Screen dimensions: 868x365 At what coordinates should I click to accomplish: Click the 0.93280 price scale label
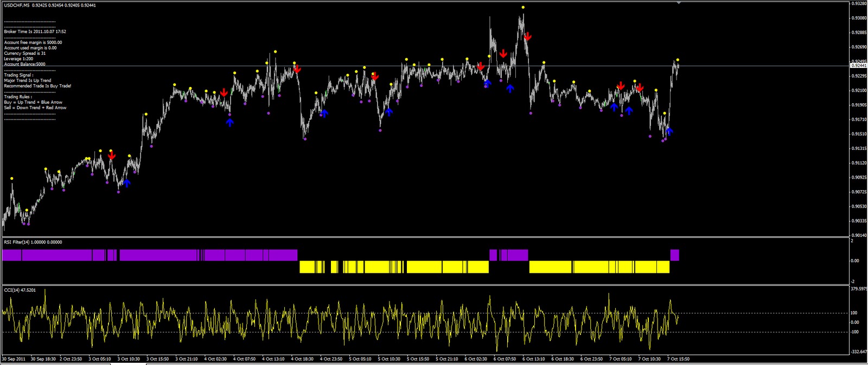859,3
